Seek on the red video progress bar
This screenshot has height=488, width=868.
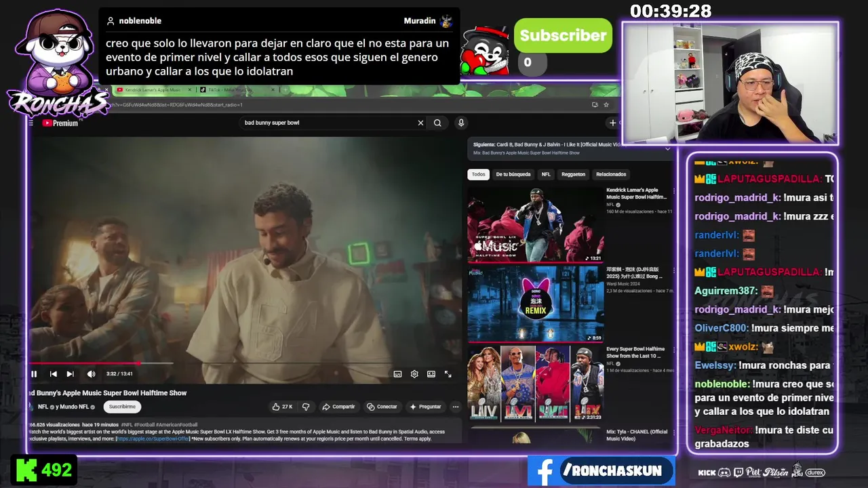tap(244, 364)
